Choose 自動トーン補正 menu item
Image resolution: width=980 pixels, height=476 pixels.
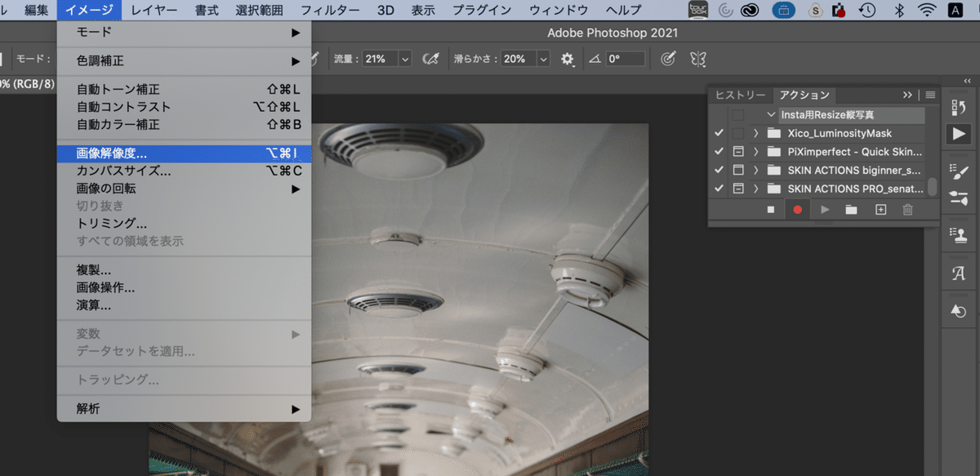[185, 89]
